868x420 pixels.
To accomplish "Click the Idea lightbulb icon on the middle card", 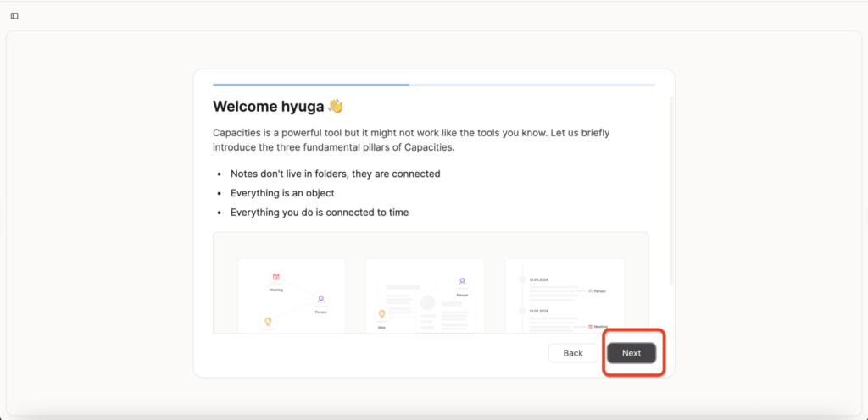I will click(381, 313).
